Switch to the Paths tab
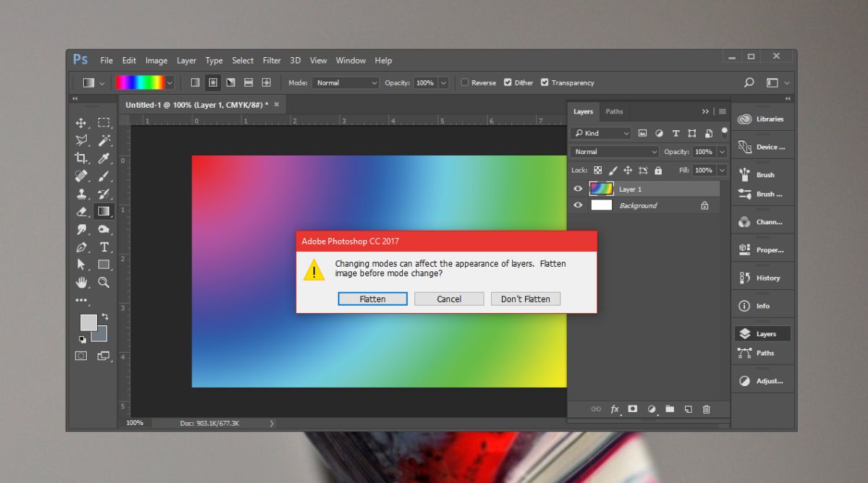The width and height of the screenshot is (868, 483). (x=615, y=111)
